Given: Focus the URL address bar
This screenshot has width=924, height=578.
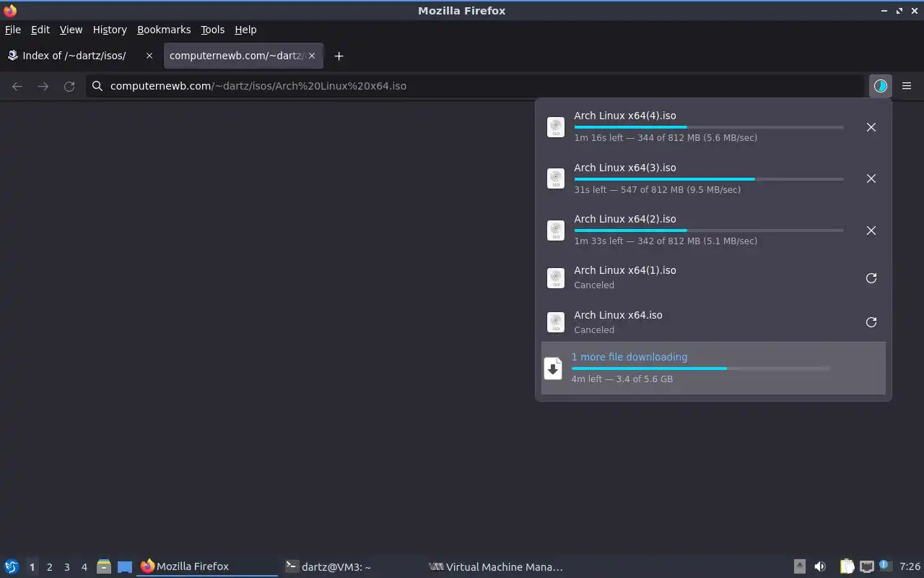Looking at the screenshot, I should click(x=475, y=86).
